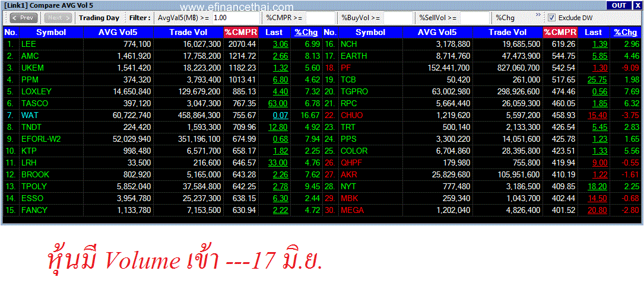Select symbol TRT
Image resolution: width=644 pixels, height=296 pixels.
tap(348, 128)
